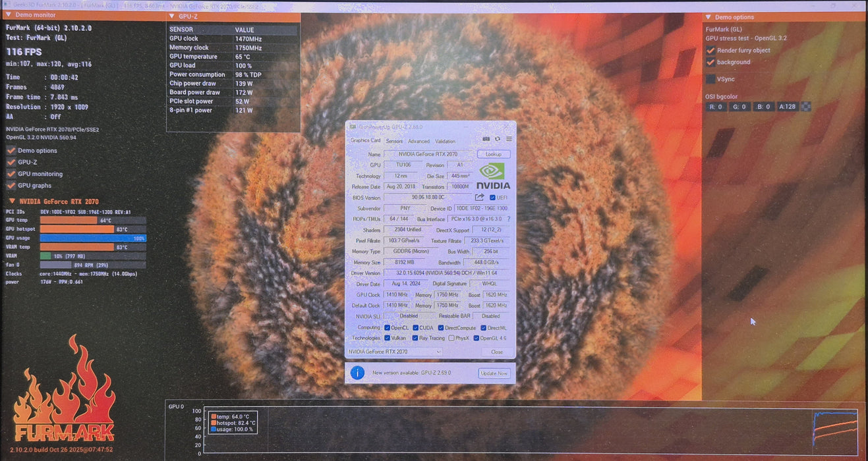The image size is (868, 461).
Task: Open the GPU selection dropdown in GPU-Z
Action: pos(395,352)
